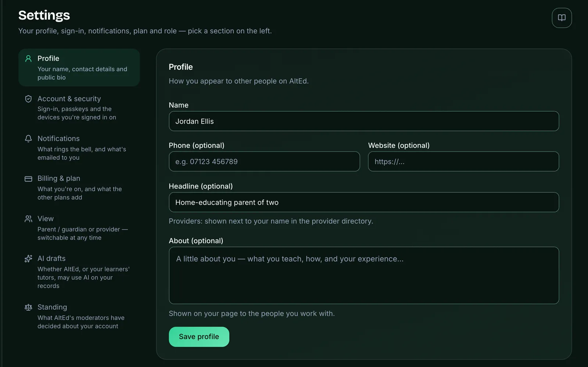Open the Standing section
588x367 pixels.
pyautogui.click(x=79, y=316)
